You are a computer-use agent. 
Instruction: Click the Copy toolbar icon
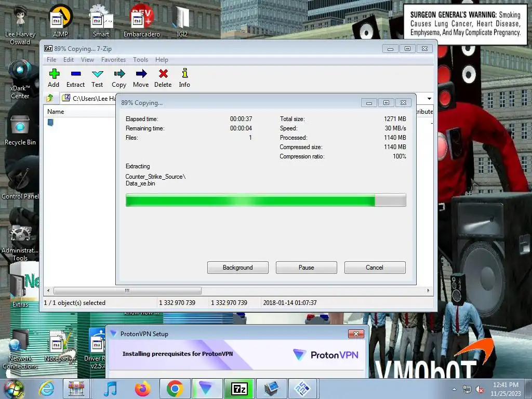click(x=119, y=78)
